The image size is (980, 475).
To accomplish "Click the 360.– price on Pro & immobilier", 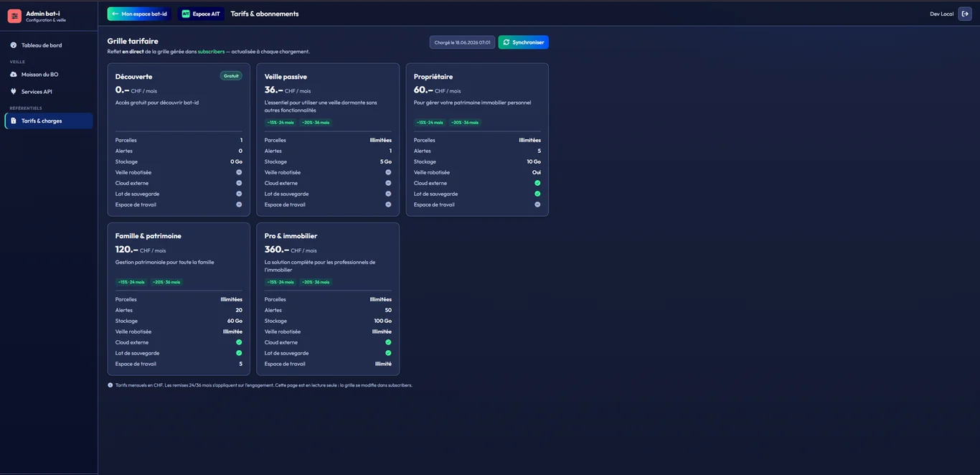I will point(276,250).
